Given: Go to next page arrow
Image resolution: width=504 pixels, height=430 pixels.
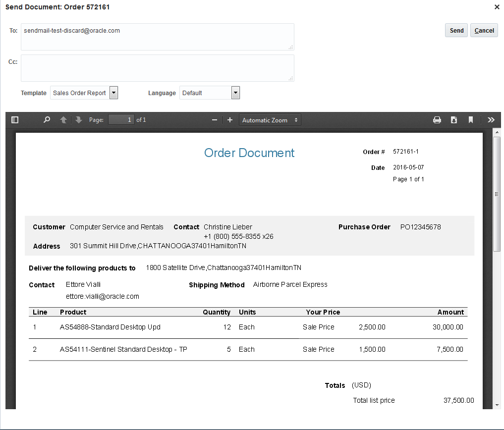Looking at the screenshot, I should coord(78,120).
